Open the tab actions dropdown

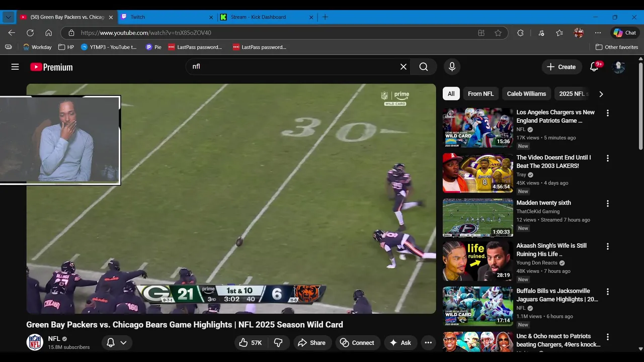(x=8, y=17)
